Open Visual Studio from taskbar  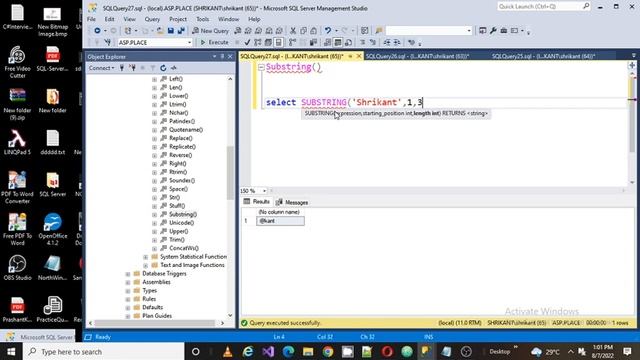[x=268, y=351]
